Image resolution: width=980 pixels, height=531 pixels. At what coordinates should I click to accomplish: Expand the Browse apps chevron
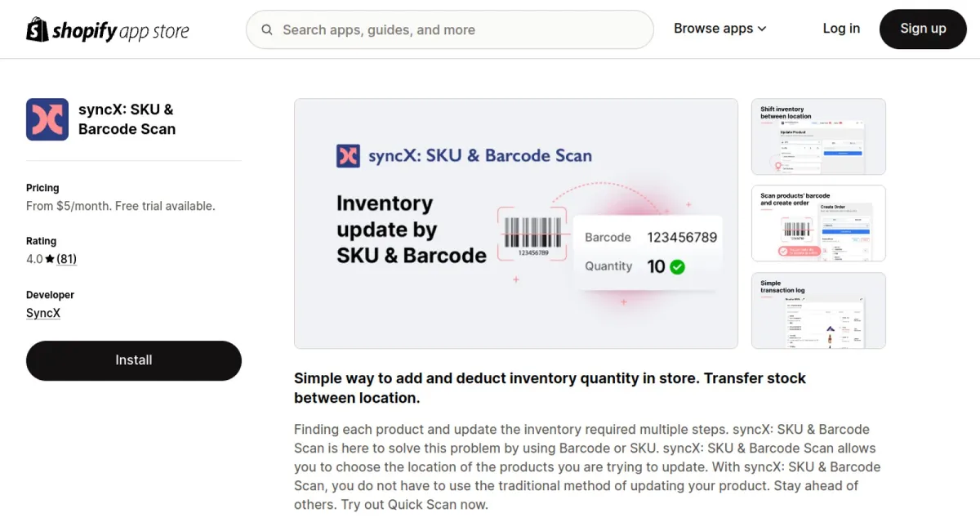click(762, 29)
